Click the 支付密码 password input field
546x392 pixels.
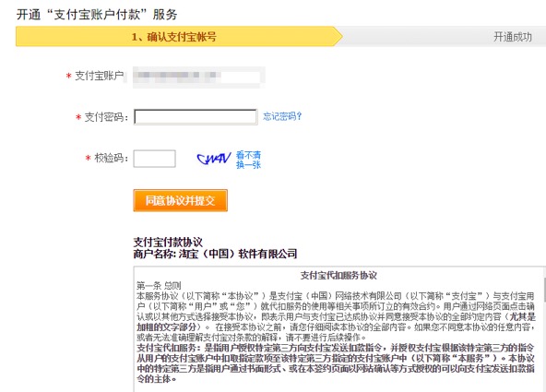coord(196,117)
